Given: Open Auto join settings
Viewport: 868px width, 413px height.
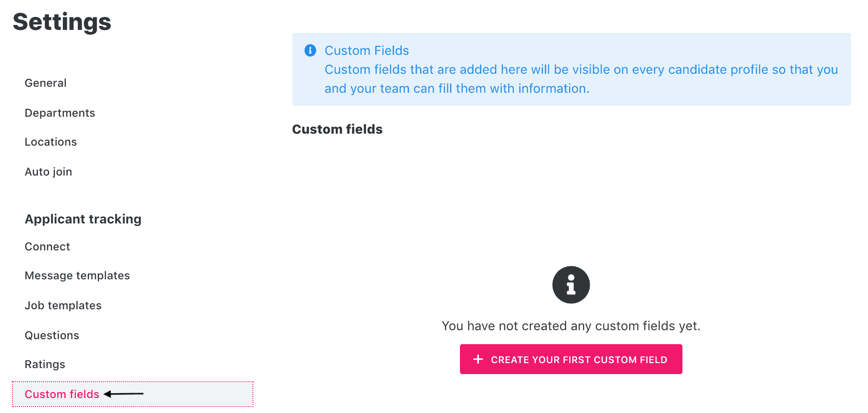Looking at the screenshot, I should [x=48, y=172].
